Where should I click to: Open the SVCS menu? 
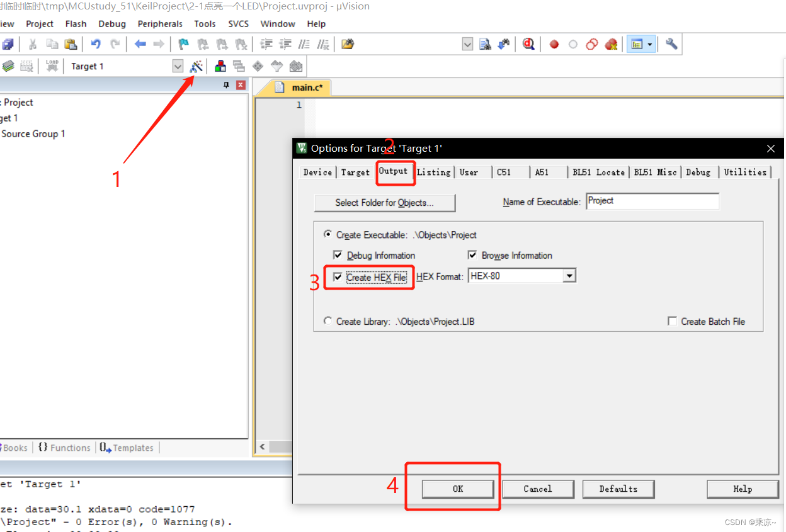pyautogui.click(x=239, y=24)
